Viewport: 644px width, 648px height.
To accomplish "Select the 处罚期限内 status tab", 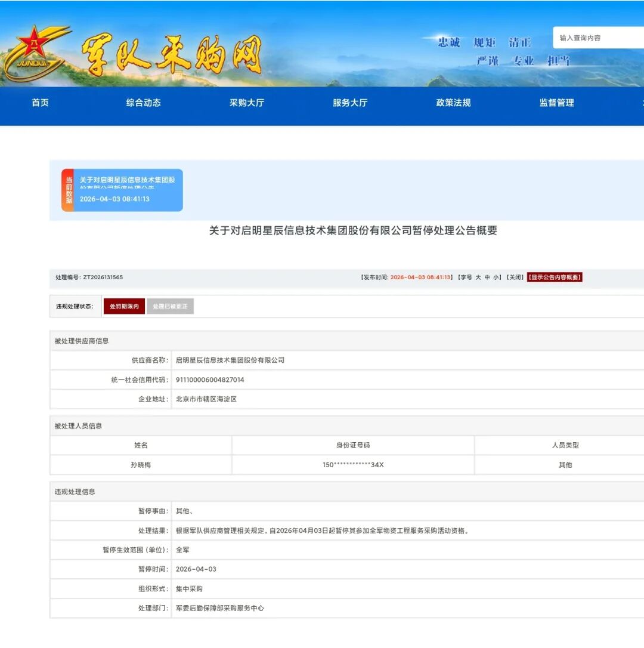I will click(124, 307).
